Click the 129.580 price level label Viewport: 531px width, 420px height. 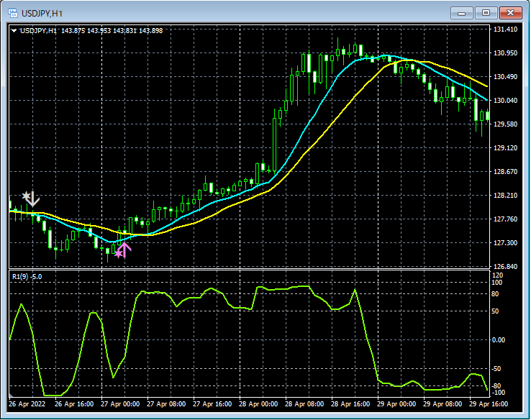(x=505, y=124)
